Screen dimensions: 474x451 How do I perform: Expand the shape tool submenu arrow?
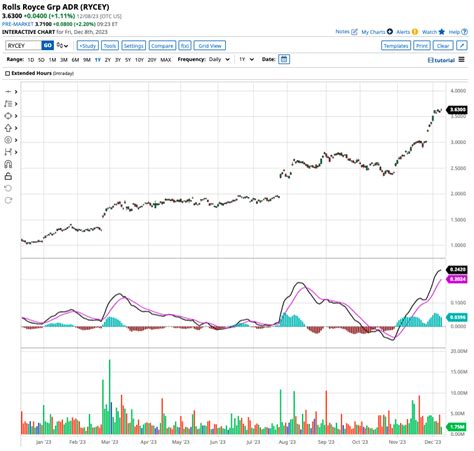point(16,116)
